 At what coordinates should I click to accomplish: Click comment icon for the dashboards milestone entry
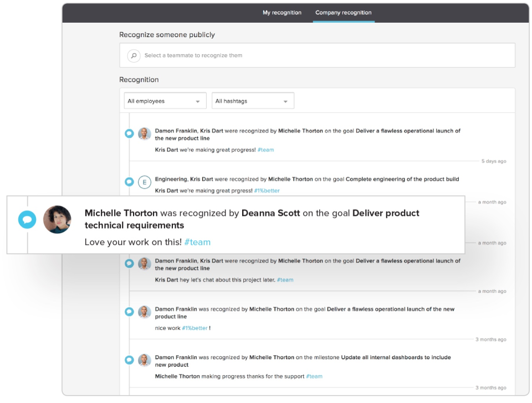[x=129, y=360]
